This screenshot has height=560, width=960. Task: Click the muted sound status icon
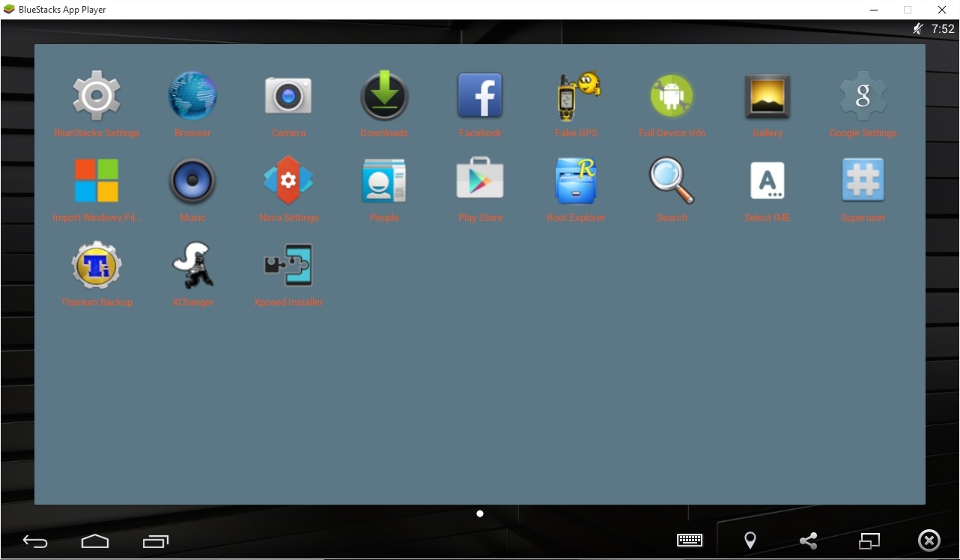pos(918,29)
